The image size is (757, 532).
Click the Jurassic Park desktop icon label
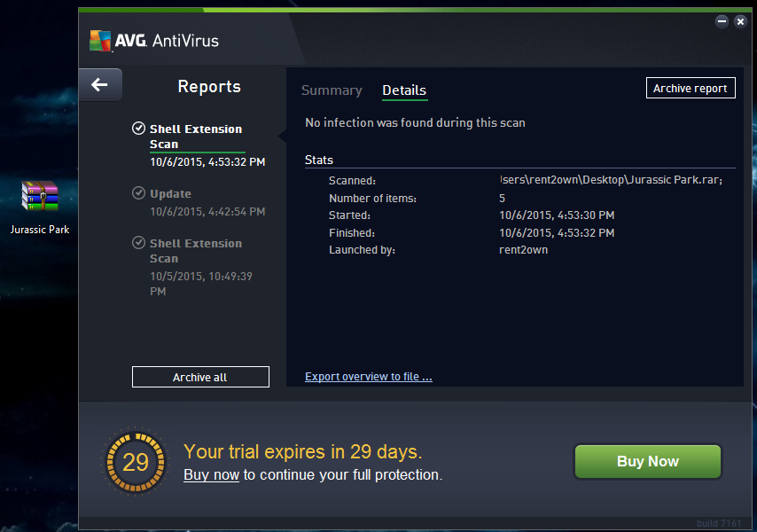[x=40, y=230]
